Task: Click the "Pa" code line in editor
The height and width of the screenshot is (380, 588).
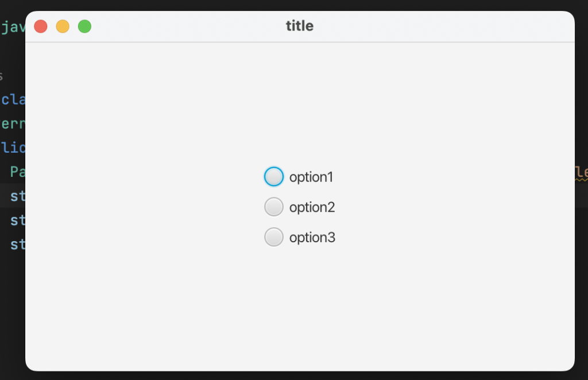Action: [17, 172]
